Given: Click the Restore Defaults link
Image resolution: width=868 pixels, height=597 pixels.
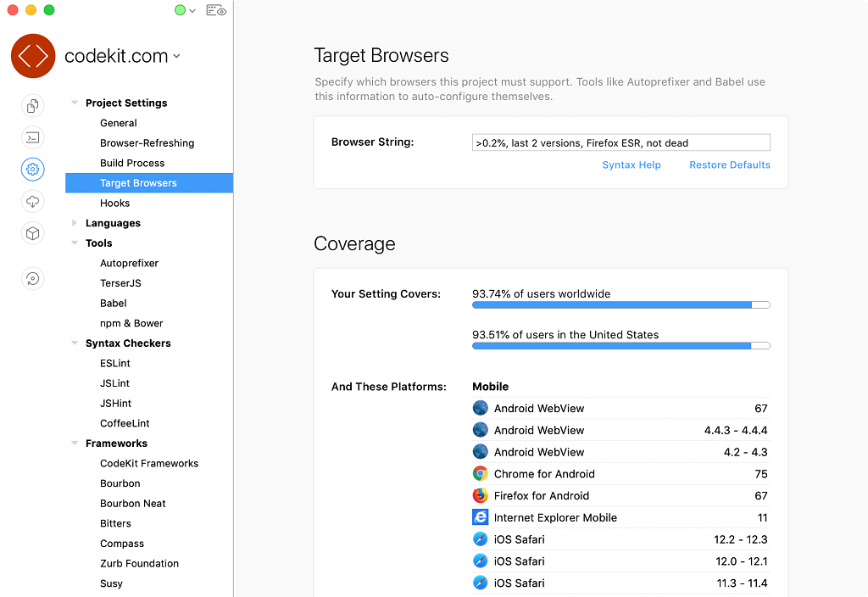Looking at the screenshot, I should (729, 165).
